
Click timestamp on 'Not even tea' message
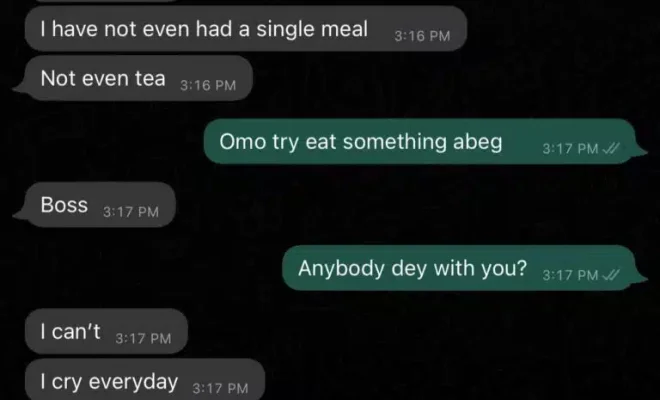coord(208,86)
